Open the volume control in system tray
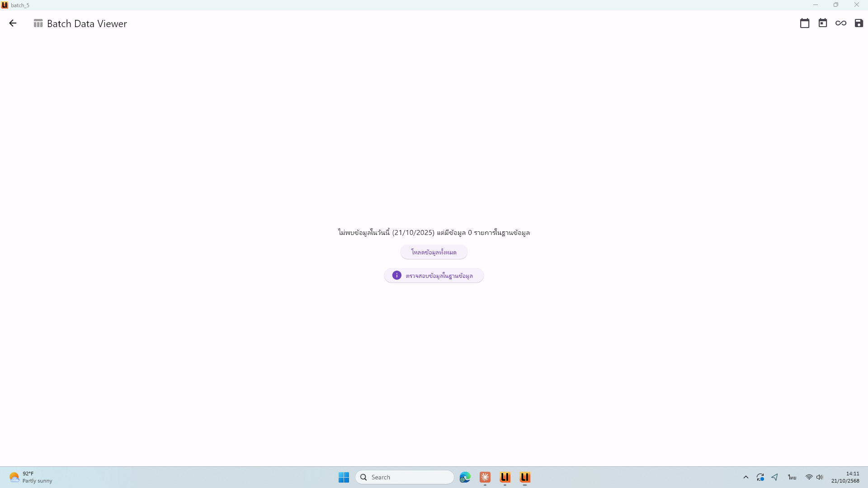868x488 pixels. click(x=820, y=477)
